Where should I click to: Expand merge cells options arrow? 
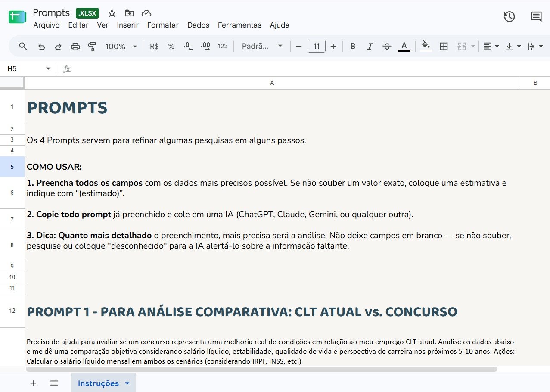[x=473, y=46]
